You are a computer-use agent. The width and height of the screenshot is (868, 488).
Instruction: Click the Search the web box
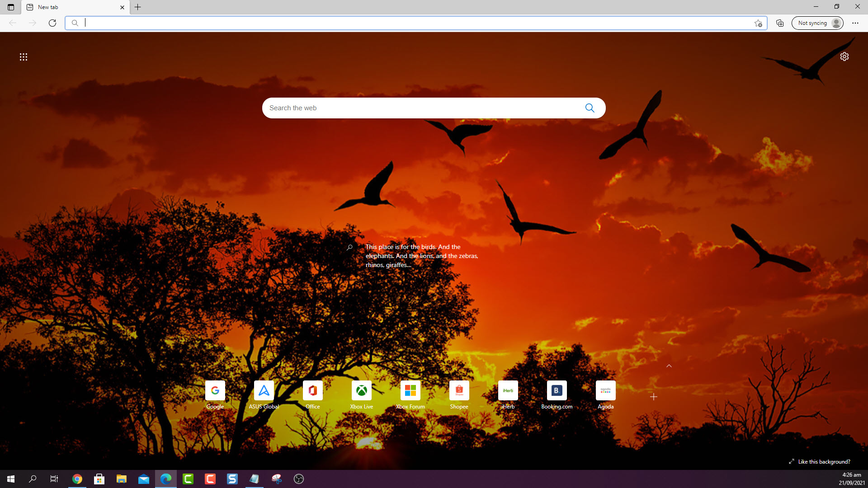tap(420, 108)
